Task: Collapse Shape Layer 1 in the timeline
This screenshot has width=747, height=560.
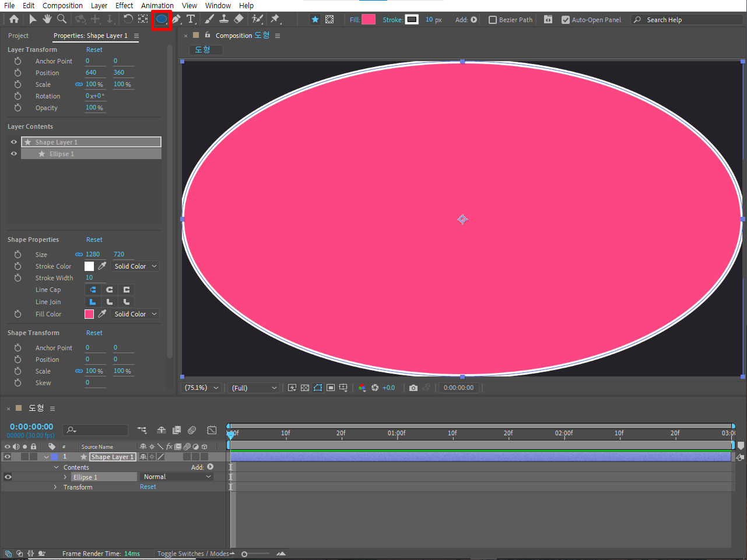Action: (x=46, y=457)
